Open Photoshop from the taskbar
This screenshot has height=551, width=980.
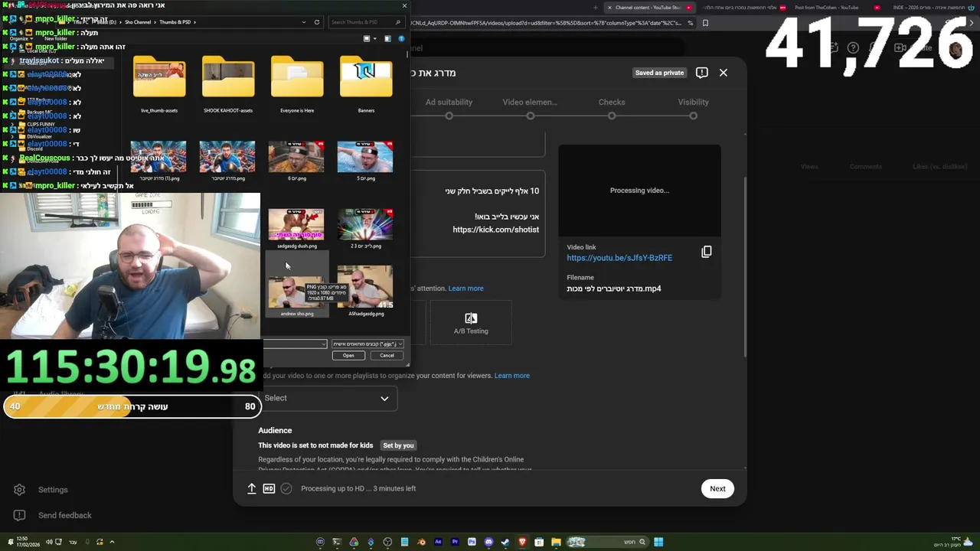tap(472, 542)
